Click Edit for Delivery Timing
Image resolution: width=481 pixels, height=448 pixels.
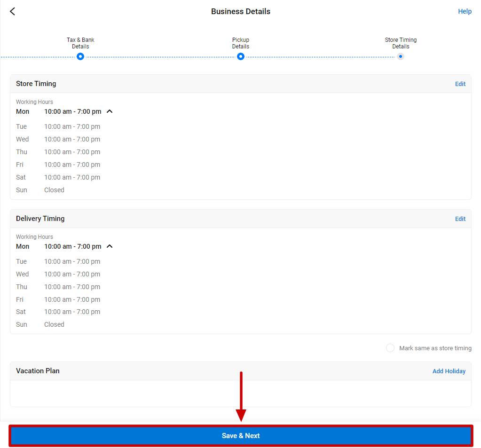point(459,219)
